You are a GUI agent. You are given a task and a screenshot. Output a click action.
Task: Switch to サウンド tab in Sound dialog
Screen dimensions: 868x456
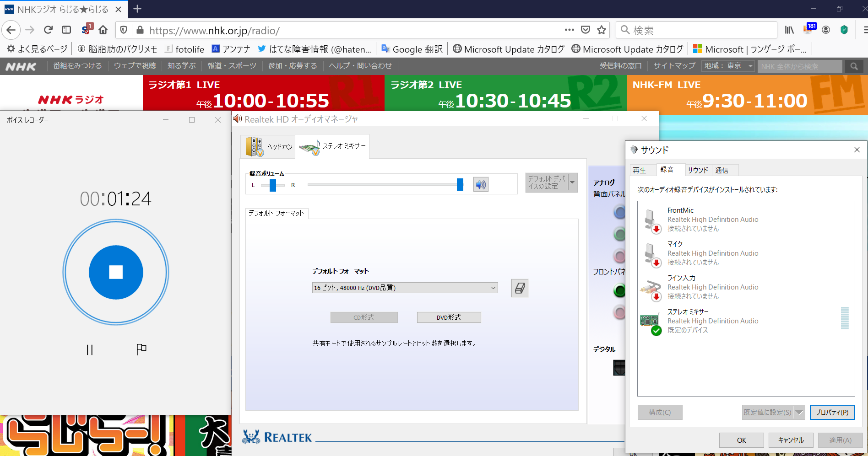click(698, 170)
